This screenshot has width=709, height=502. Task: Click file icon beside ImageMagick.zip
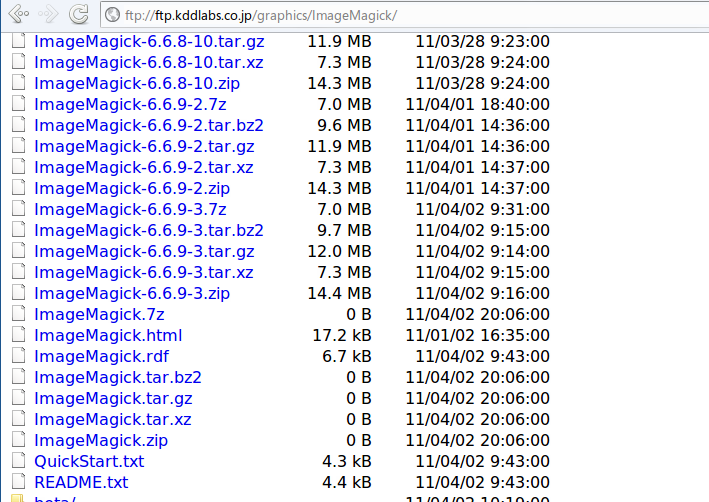(x=19, y=440)
